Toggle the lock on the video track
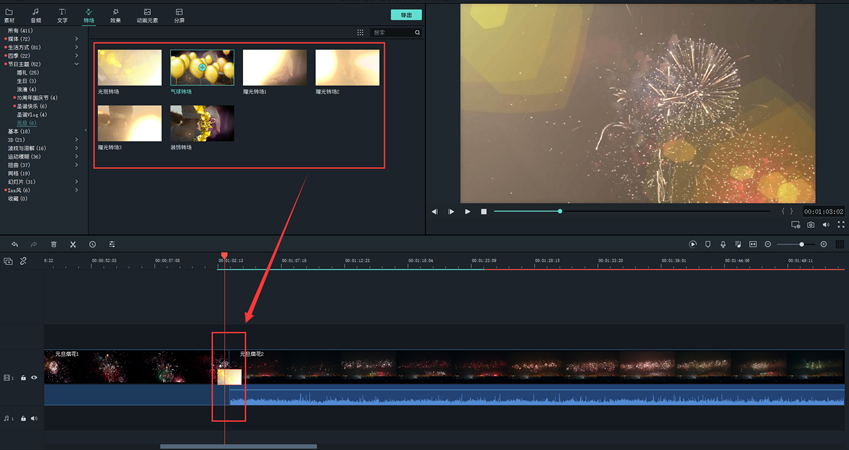The image size is (849, 450). [x=23, y=378]
